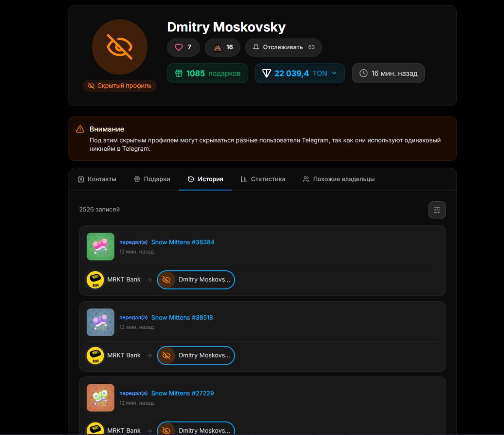504x435 pixels.
Task: Switch to the Контакты tab
Action: pyautogui.click(x=97, y=179)
